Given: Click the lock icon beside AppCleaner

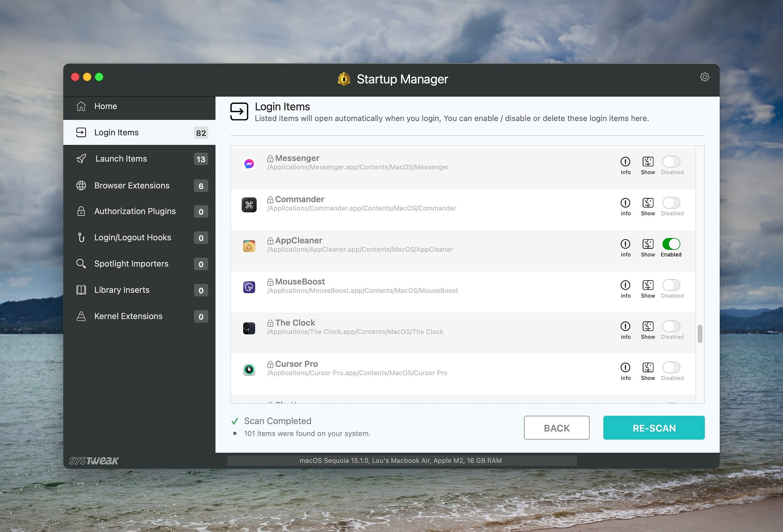Looking at the screenshot, I should pos(270,241).
